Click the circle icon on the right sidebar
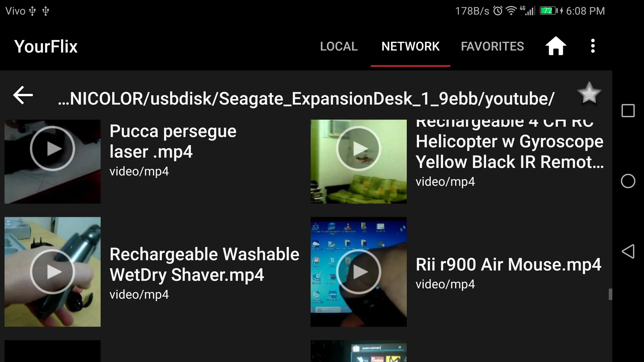 click(628, 181)
